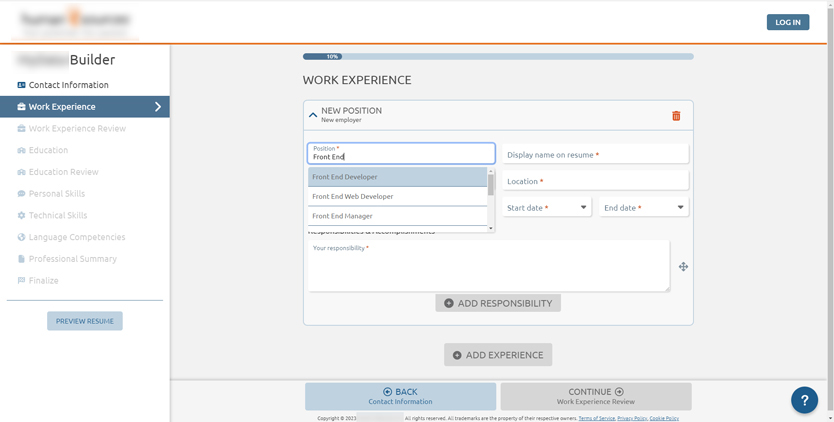This screenshot has height=422, width=834.
Task: Open the Start date dropdown
Action: [x=546, y=208]
